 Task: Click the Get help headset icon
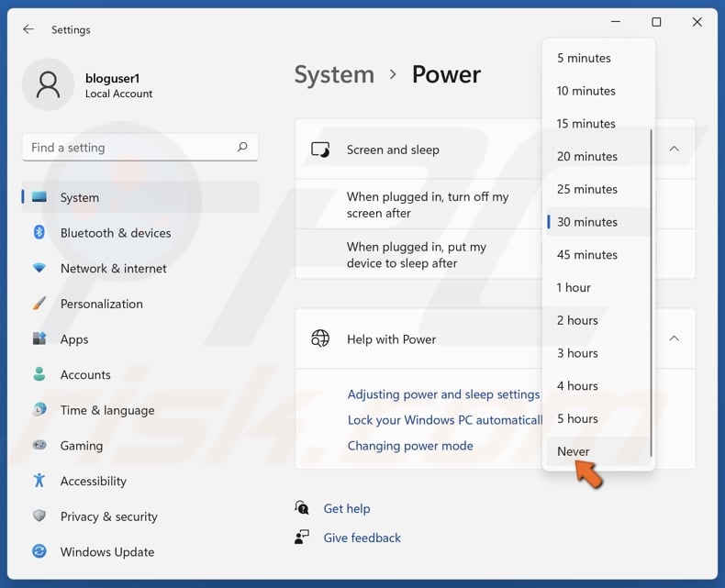point(302,508)
